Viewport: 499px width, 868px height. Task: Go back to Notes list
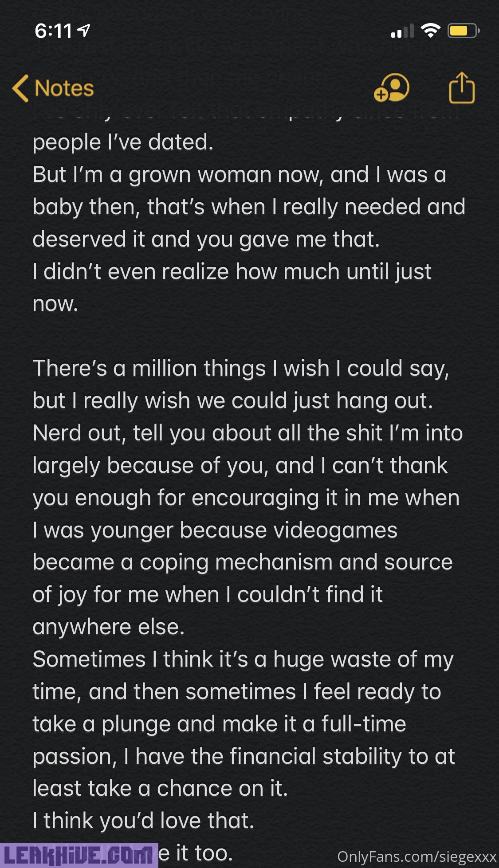click(x=64, y=88)
